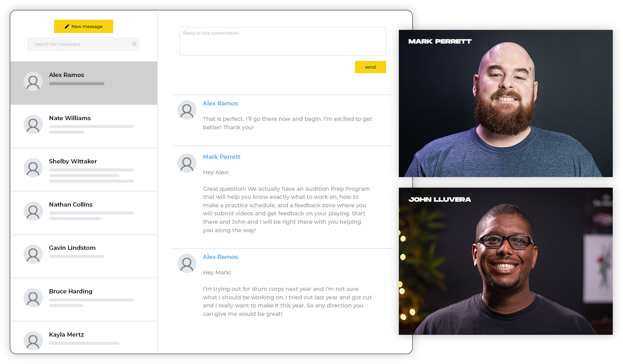This screenshot has height=364, width=623.
Task: Click the JOHN LLUVERA caption text
Action: pyautogui.click(x=440, y=200)
